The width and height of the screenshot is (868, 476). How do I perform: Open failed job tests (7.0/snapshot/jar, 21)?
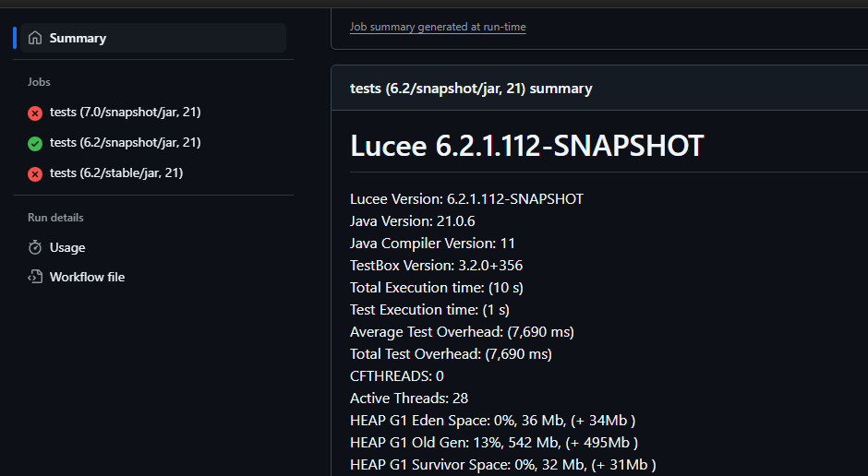point(125,113)
